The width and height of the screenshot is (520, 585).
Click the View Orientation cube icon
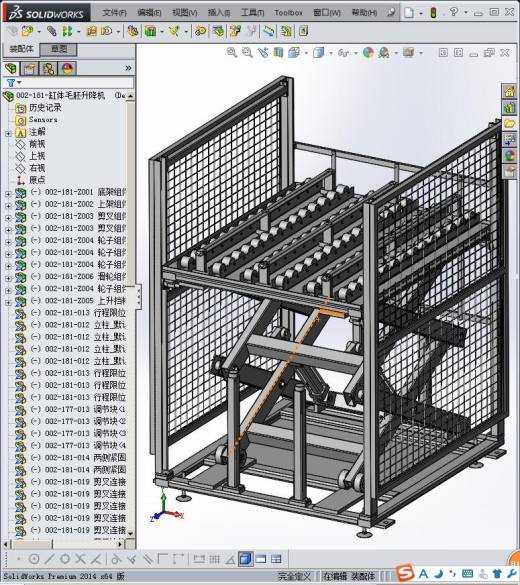tap(294, 53)
